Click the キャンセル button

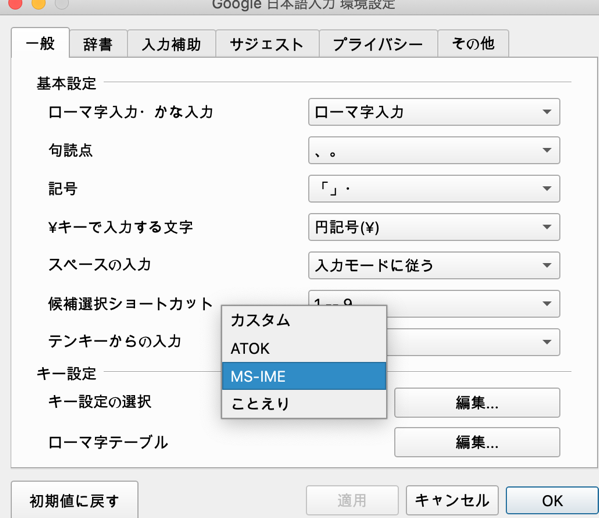click(452, 500)
